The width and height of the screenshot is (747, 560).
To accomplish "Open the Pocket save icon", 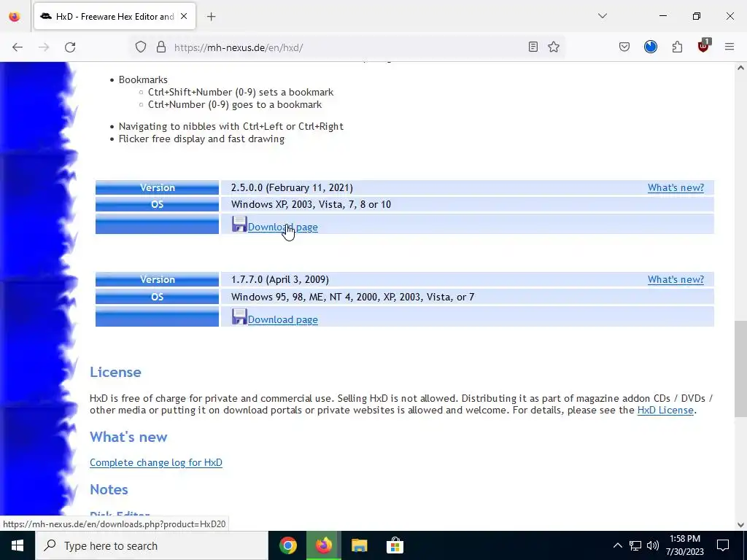I will click(624, 47).
